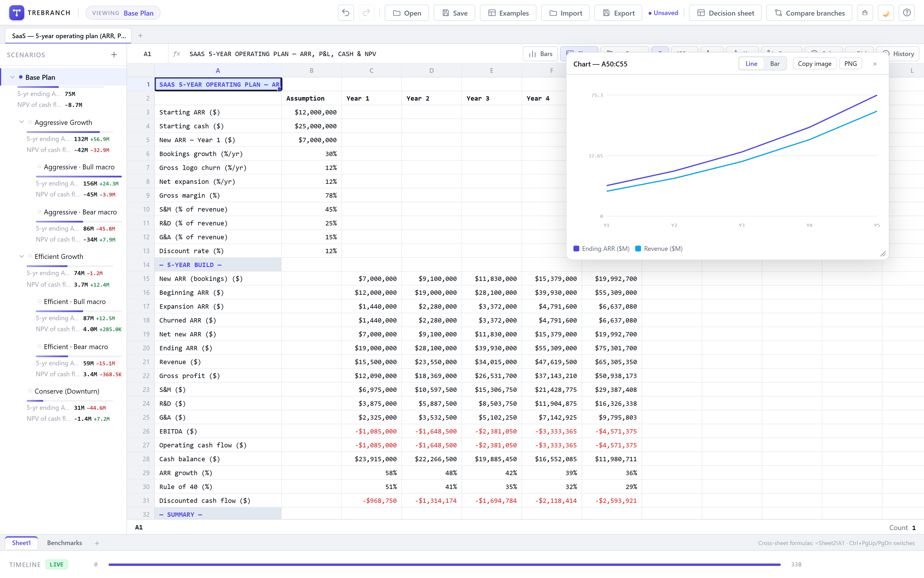Switch to dark mode with moon icon
Screen dimensions: 924x578
[x=886, y=13]
